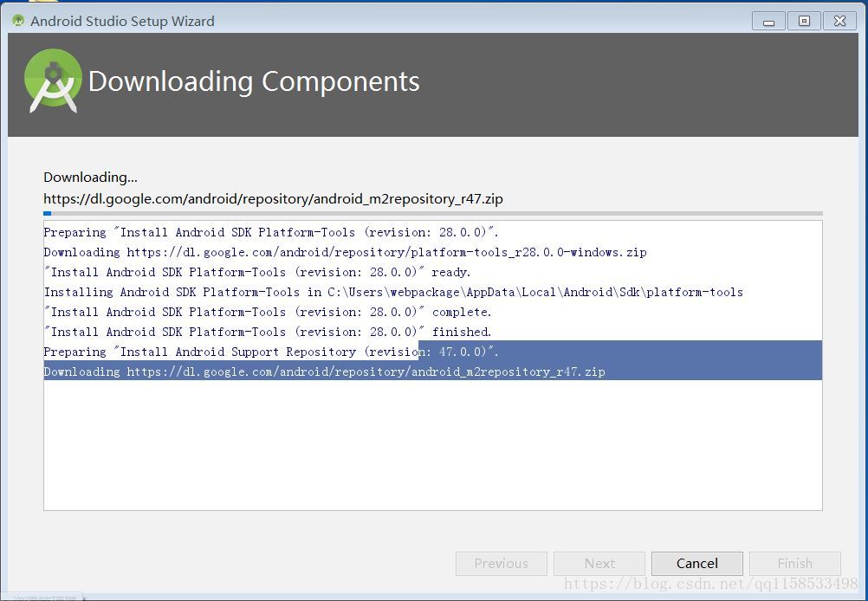The height and width of the screenshot is (601, 868).
Task: Click the "Downloading..." status label
Action: 90,177
